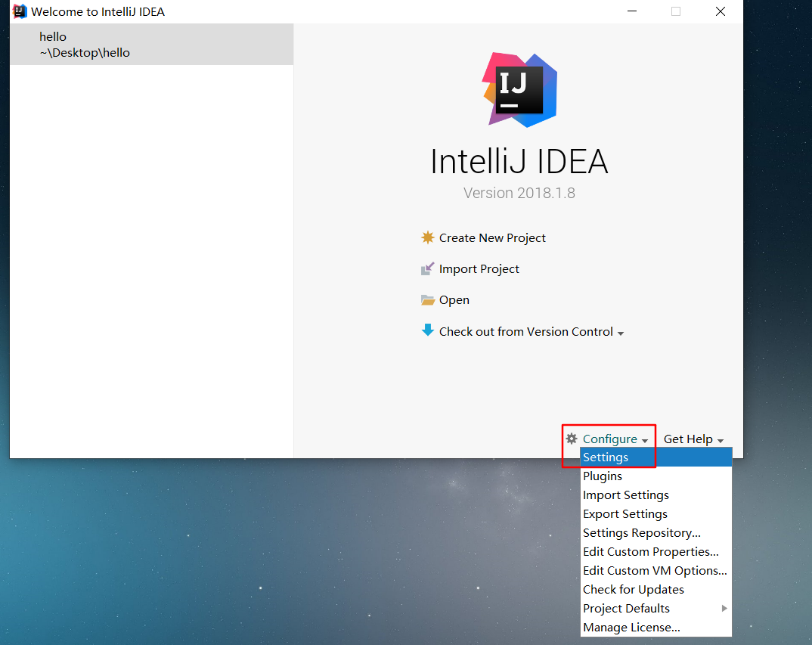This screenshot has height=645, width=812.
Task: Click the Get Help dropdown arrow
Action: (x=721, y=440)
